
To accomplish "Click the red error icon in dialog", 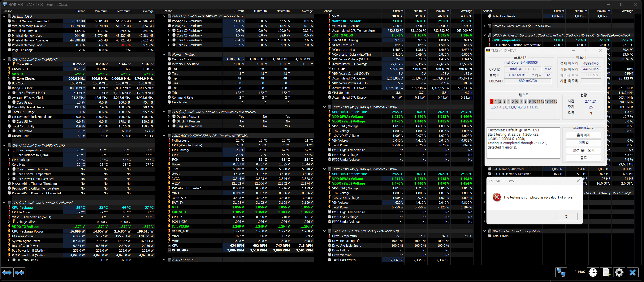I will (x=497, y=197).
